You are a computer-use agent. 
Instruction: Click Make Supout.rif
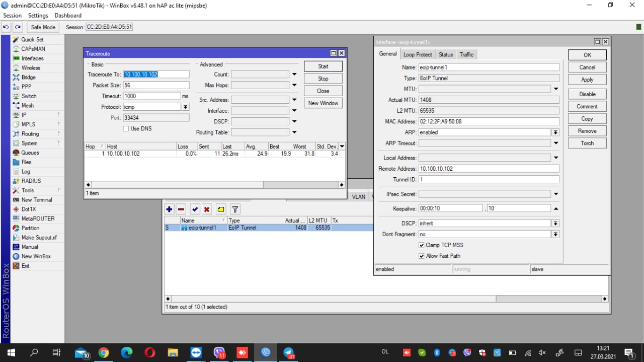[39, 238]
